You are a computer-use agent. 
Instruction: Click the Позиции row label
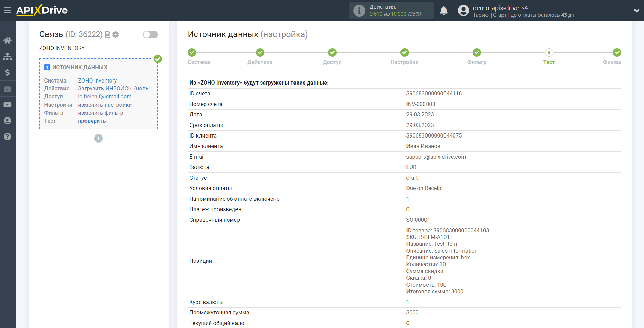[201, 261]
